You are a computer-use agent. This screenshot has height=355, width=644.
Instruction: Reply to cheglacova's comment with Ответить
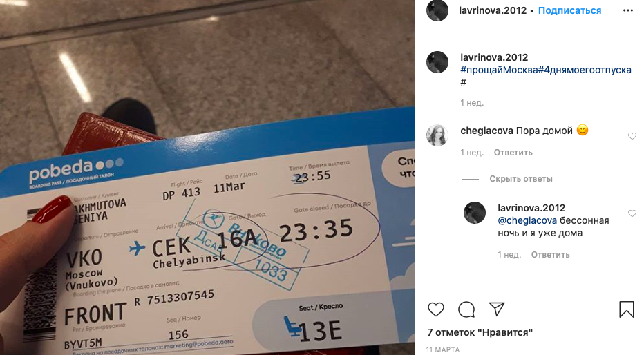(x=513, y=152)
